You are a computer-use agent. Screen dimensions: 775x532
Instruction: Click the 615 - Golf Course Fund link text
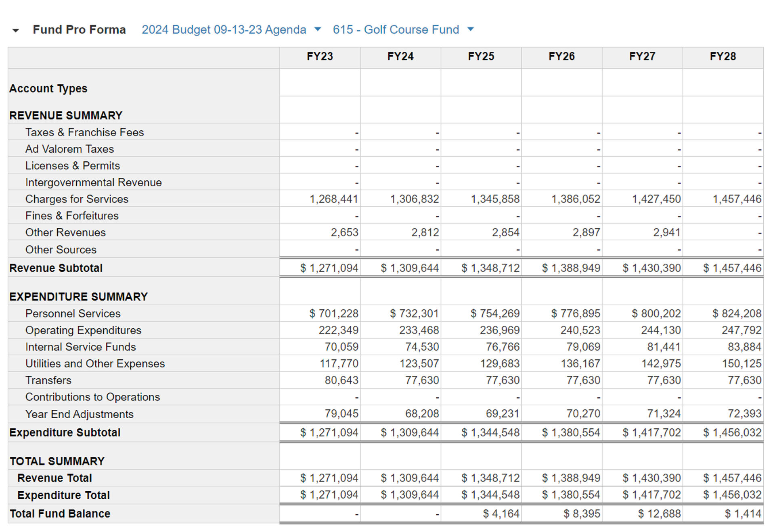396,29
